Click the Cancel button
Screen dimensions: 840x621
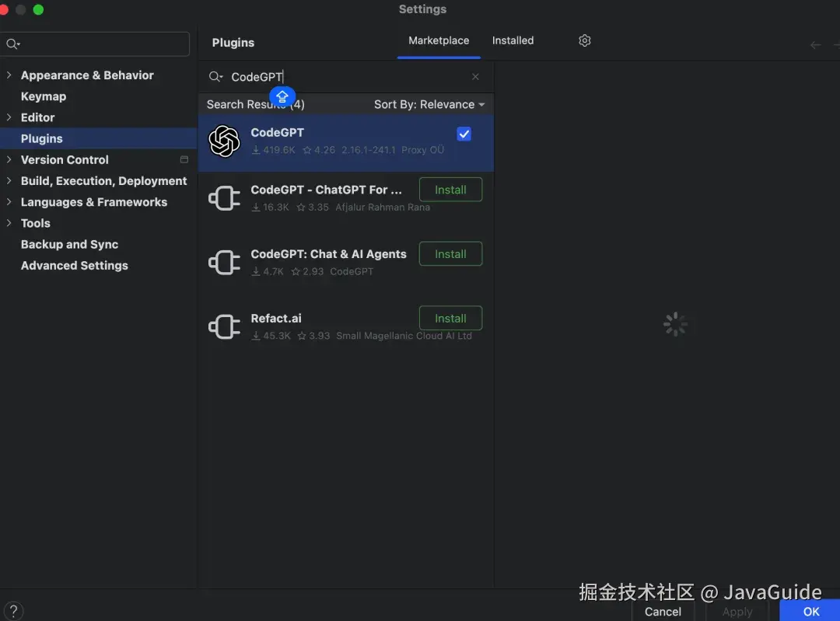tap(663, 612)
